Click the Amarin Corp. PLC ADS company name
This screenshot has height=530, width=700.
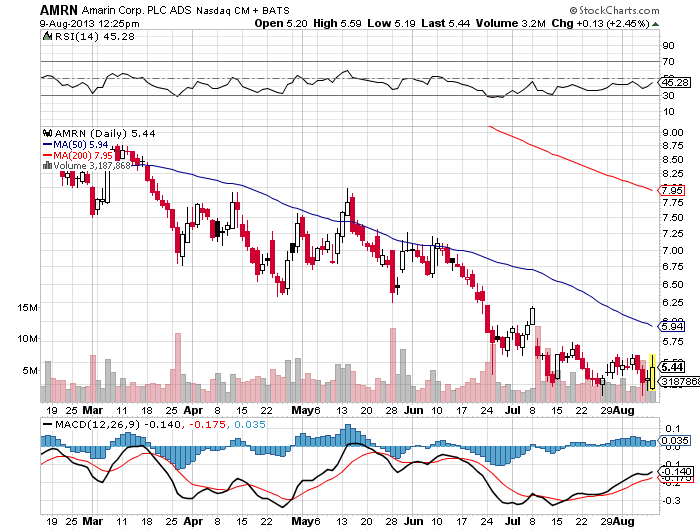(x=137, y=10)
